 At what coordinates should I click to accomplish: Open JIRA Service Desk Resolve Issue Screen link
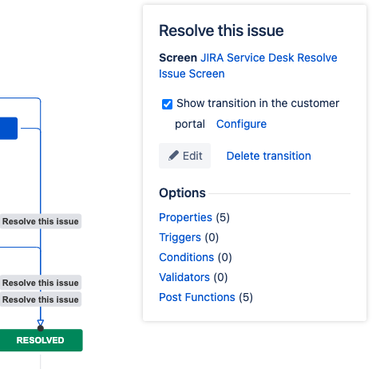tap(248, 66)
